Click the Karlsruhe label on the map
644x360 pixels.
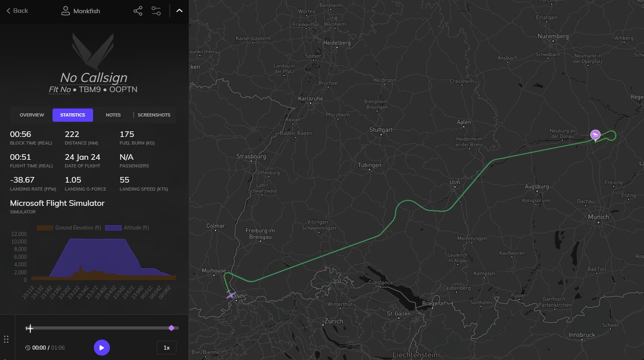310,99
